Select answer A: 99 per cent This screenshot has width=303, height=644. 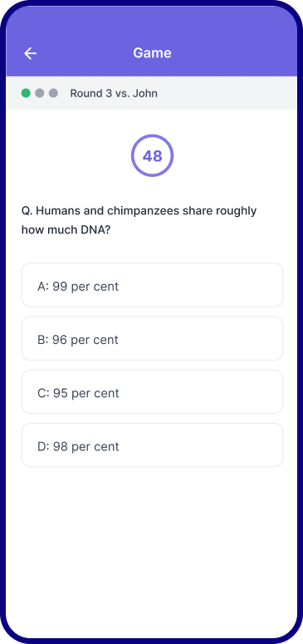coord(152,285)
